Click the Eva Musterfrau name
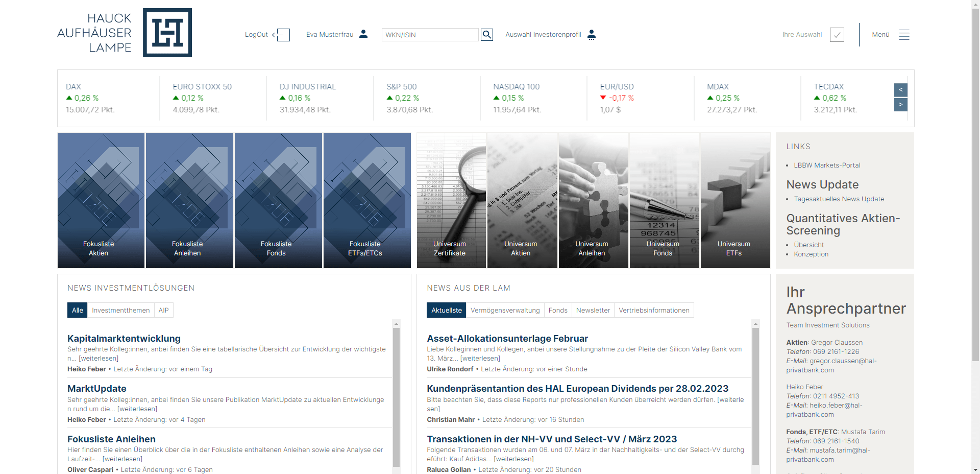 (330, 35)
